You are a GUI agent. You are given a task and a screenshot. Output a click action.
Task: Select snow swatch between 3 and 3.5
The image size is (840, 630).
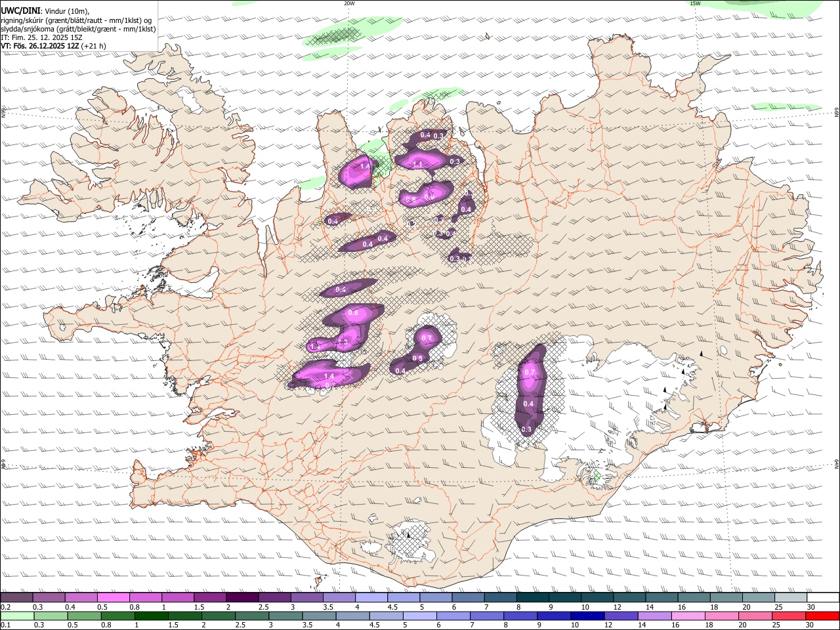pos(306,598)
